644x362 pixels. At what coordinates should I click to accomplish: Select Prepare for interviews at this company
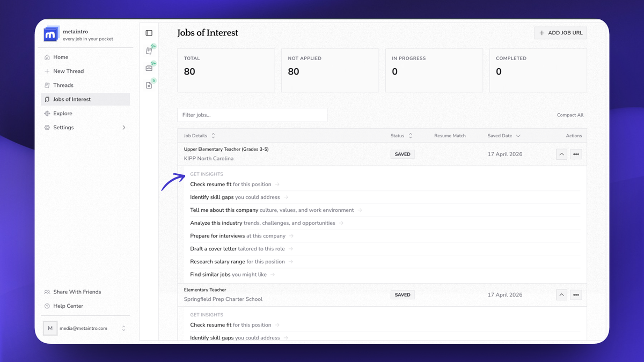[241, 236]
